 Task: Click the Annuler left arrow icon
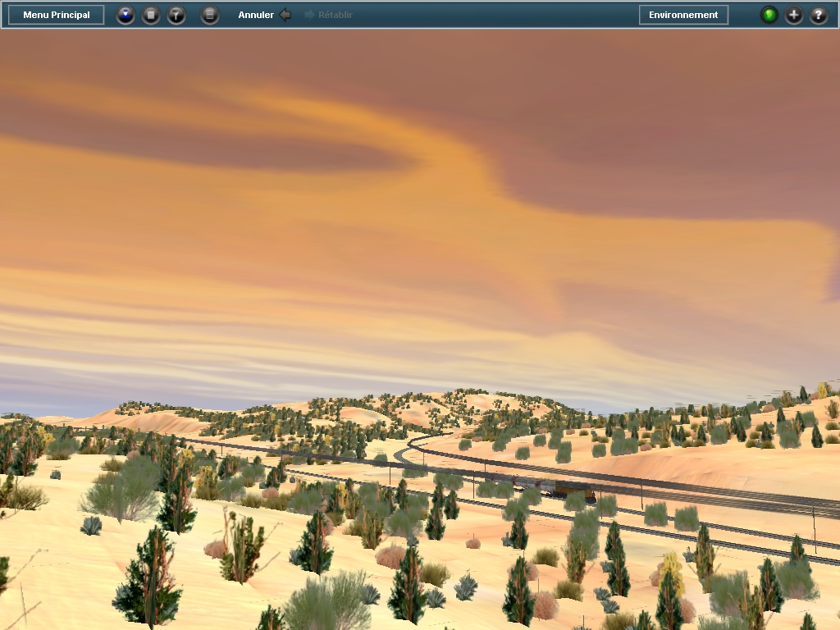(285, 15)
